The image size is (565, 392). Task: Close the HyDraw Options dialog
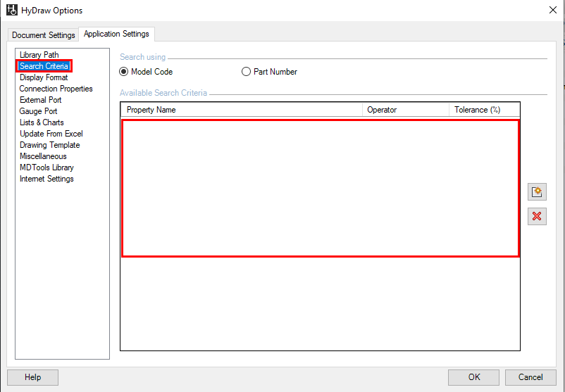pos(553,10)
